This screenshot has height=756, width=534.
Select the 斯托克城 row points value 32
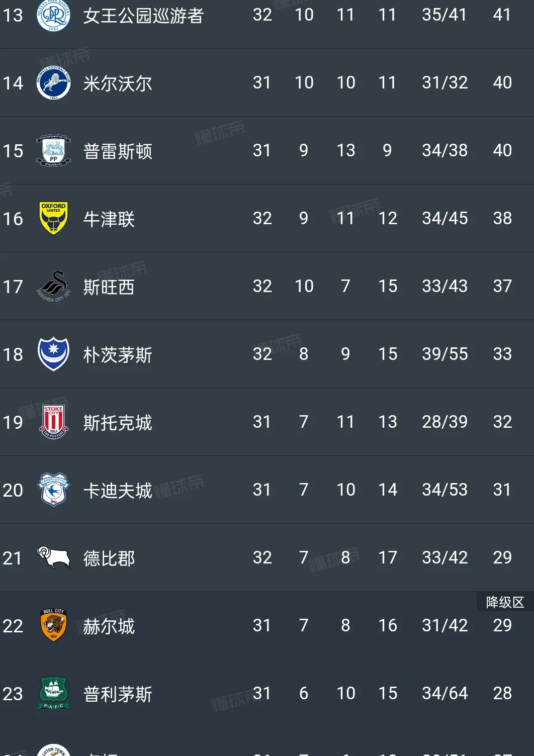click(x=502, y=422)
